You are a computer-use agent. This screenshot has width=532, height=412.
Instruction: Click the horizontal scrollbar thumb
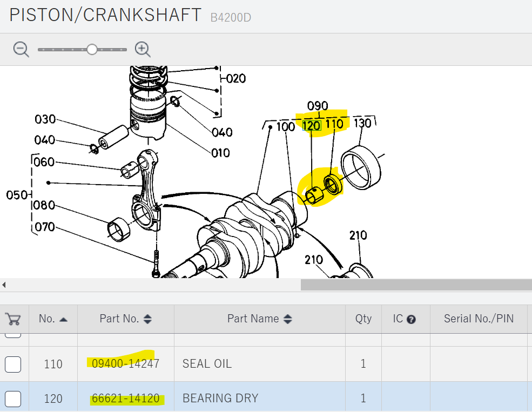tap(416, 285)
